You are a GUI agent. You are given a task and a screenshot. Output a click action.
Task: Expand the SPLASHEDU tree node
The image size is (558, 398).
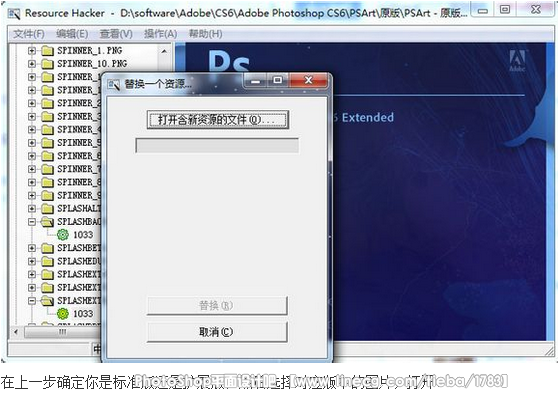coord(32,261)
